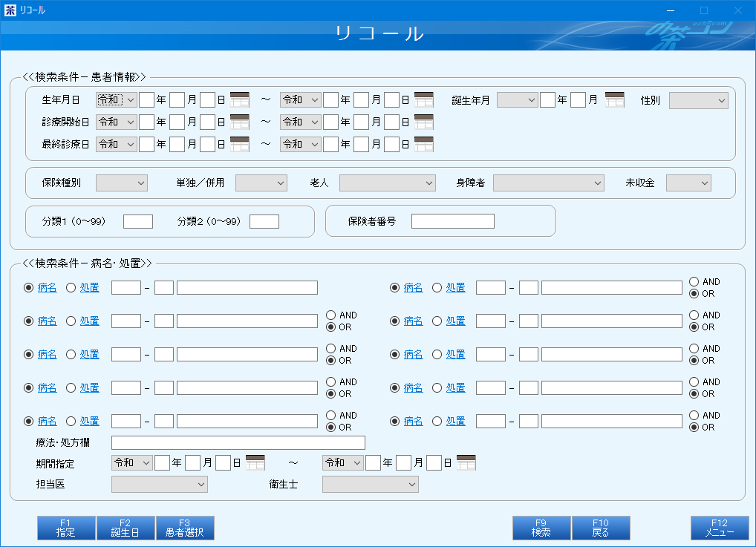Click F9 検索 button
Viewport: 756px width, 547px height.
(541, 528)
